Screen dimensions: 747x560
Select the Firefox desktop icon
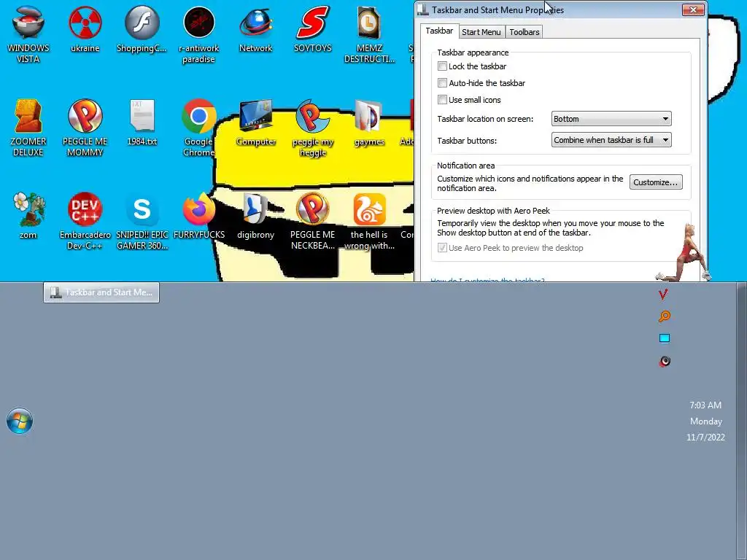(x=198, y=216)
